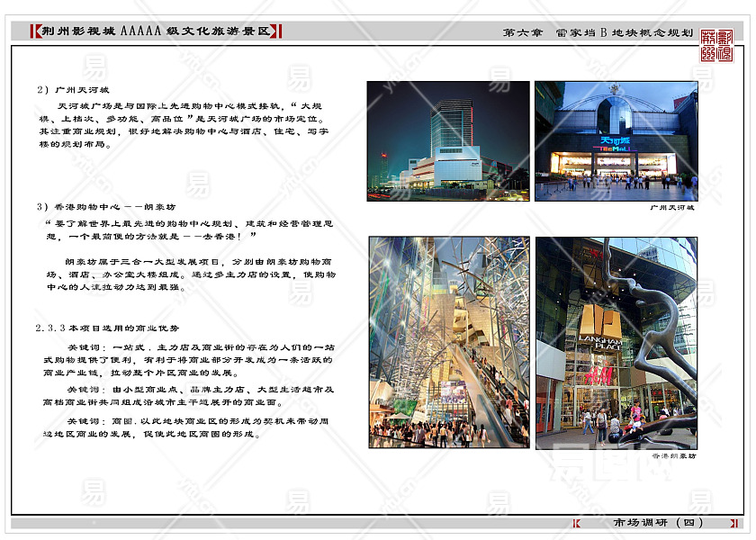Viewport: 756px width, 540px height.
Task: Click the red bracket before 荆州影视城 title
Action: point(34,31)
